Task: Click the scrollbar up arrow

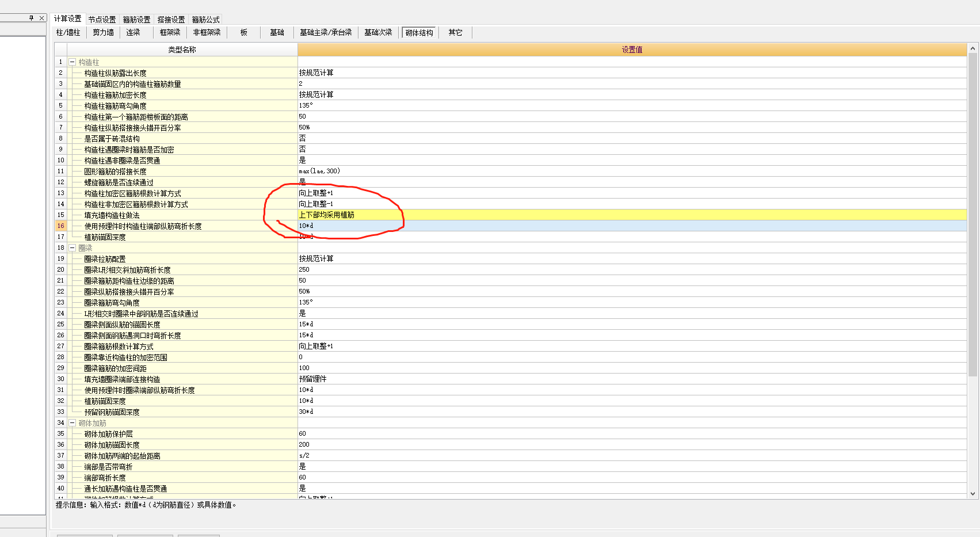Action: click(973, 49)
